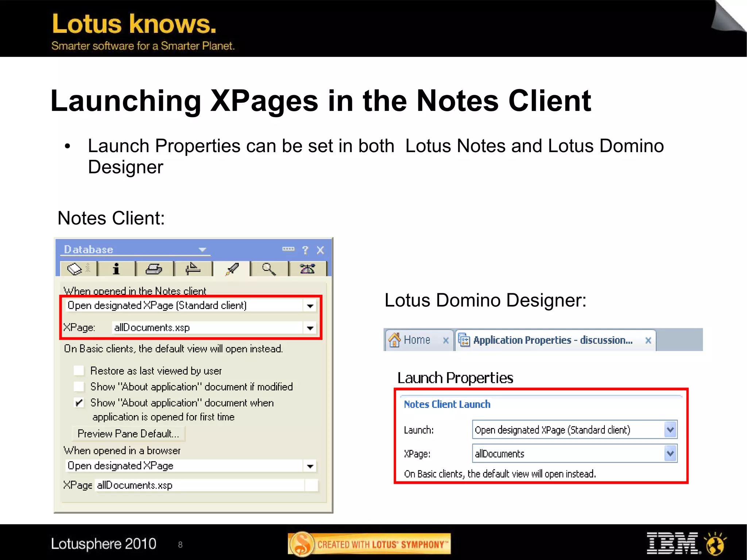Open the Advanced tab beanie icon
The width and height of the screenshot is (747, 560).
[307, 269]
